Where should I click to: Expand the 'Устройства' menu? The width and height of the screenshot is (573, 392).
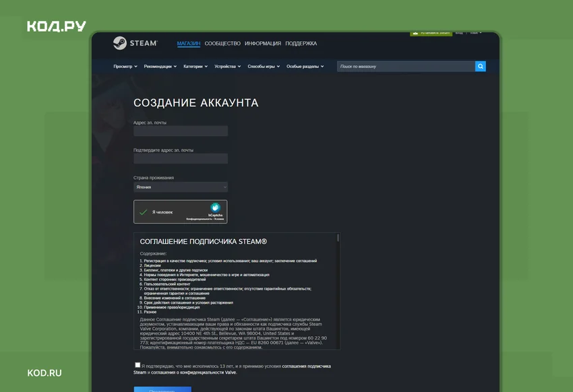click(x=227, y=67)
